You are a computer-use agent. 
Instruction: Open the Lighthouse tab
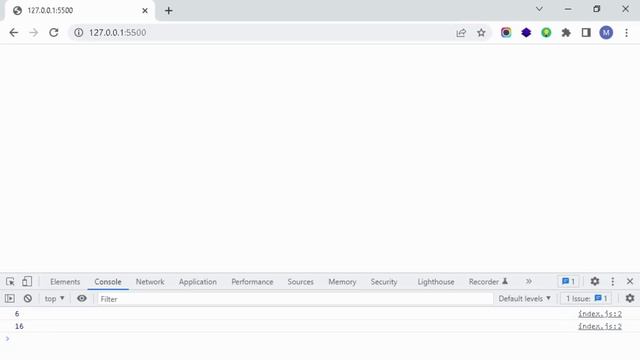pos(436,282)
